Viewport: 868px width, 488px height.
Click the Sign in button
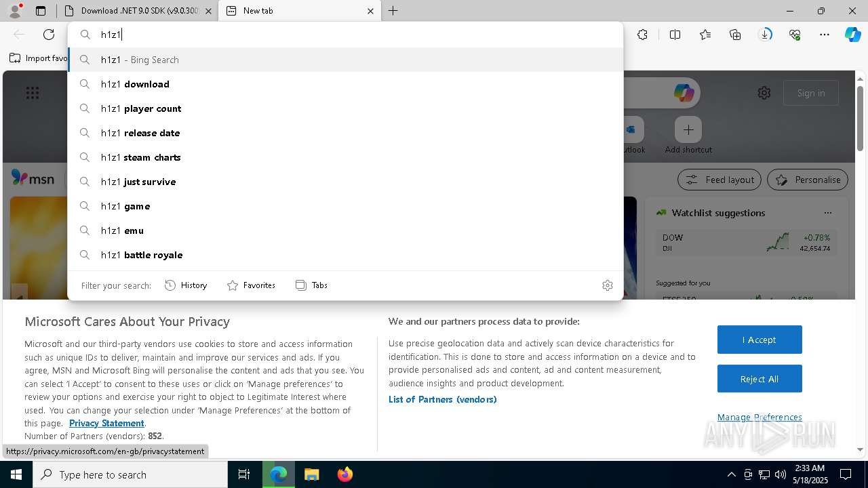pyautogui.click(x=811, y=93)
